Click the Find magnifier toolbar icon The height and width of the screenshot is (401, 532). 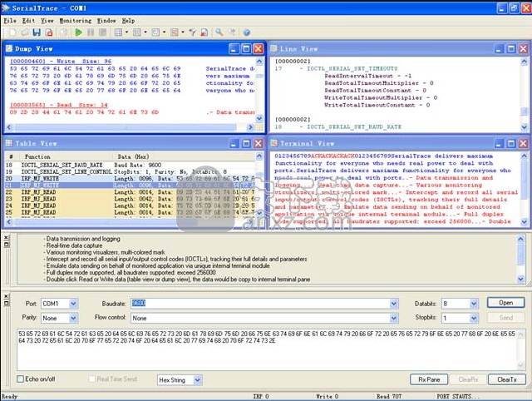click(x=219, y=32)
